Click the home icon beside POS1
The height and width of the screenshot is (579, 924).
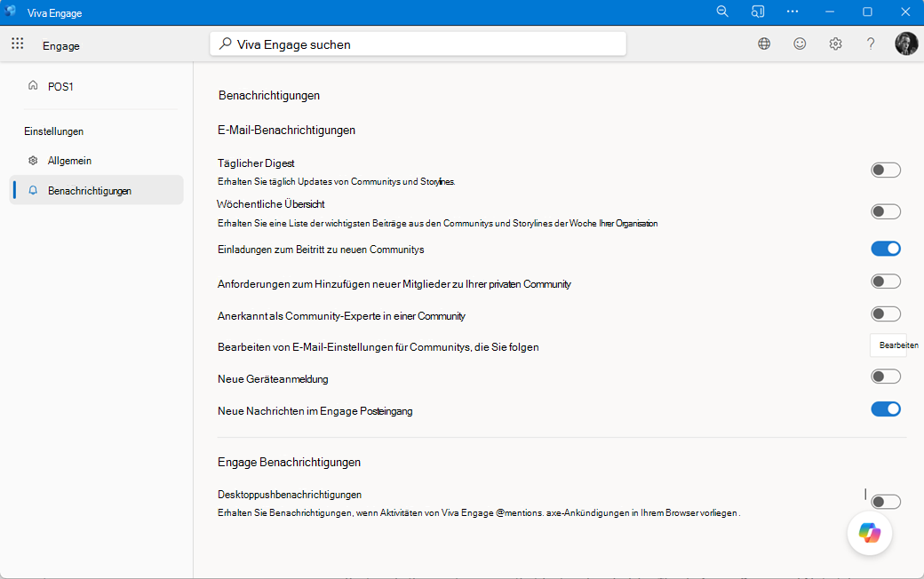point(33,85)
